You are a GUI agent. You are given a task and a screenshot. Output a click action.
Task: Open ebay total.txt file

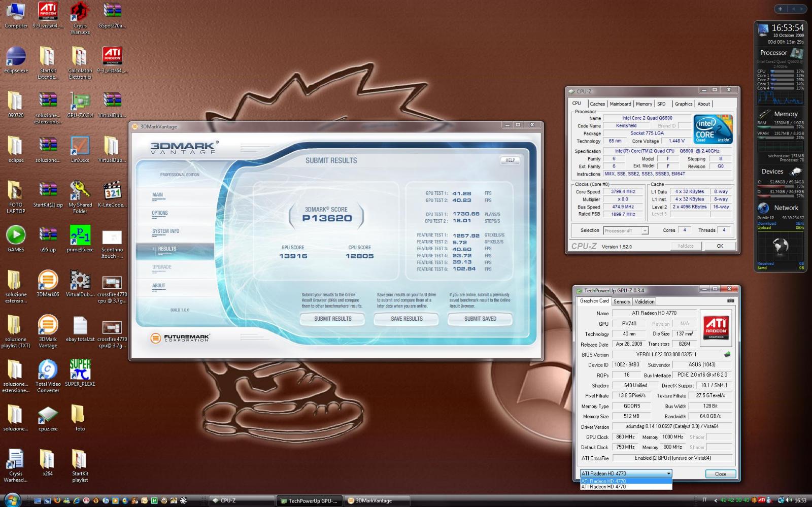(x=80, y=328)
